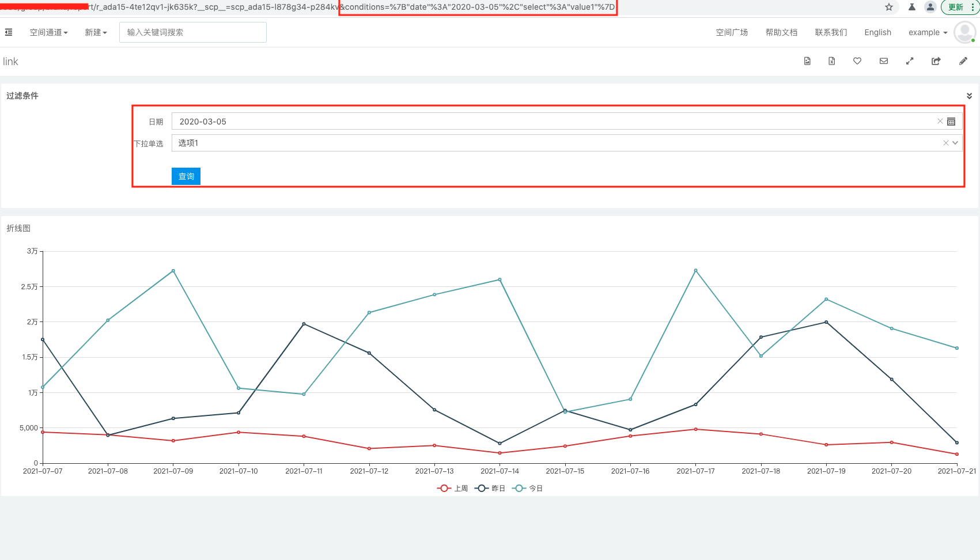Open browser labs flask icon
This screenshot has width=980, height=560.
click(912, 7)
